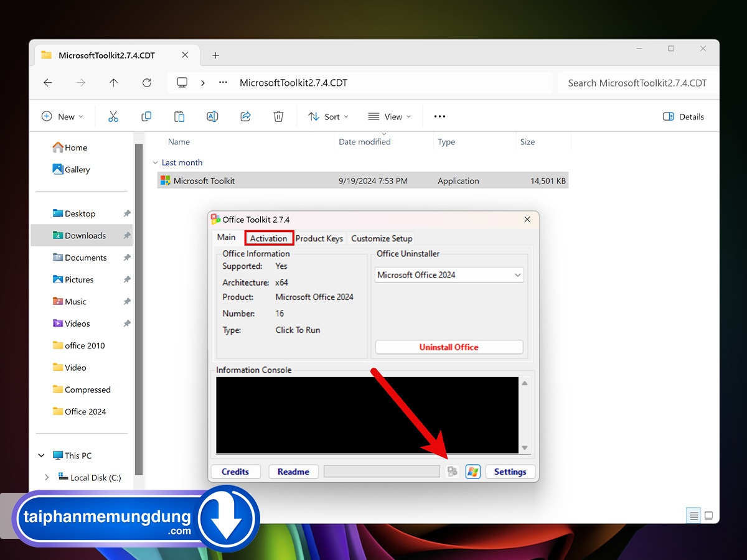The image size is (747, 560).
Task: Open the Microsoft Office 2024 uninstaller dropdown
Action: pyautogui.click(x=449, y=274)
